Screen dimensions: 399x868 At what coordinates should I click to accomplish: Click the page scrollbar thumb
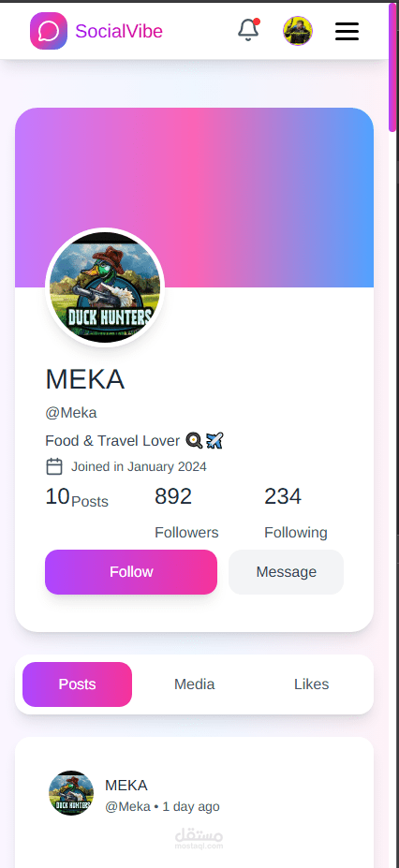pos(393,67)
